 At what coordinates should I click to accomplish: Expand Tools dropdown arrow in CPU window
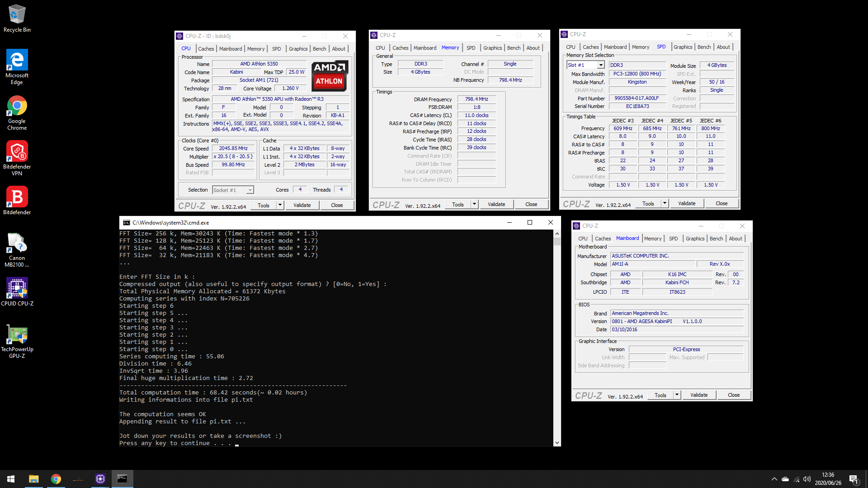(280, 205)
